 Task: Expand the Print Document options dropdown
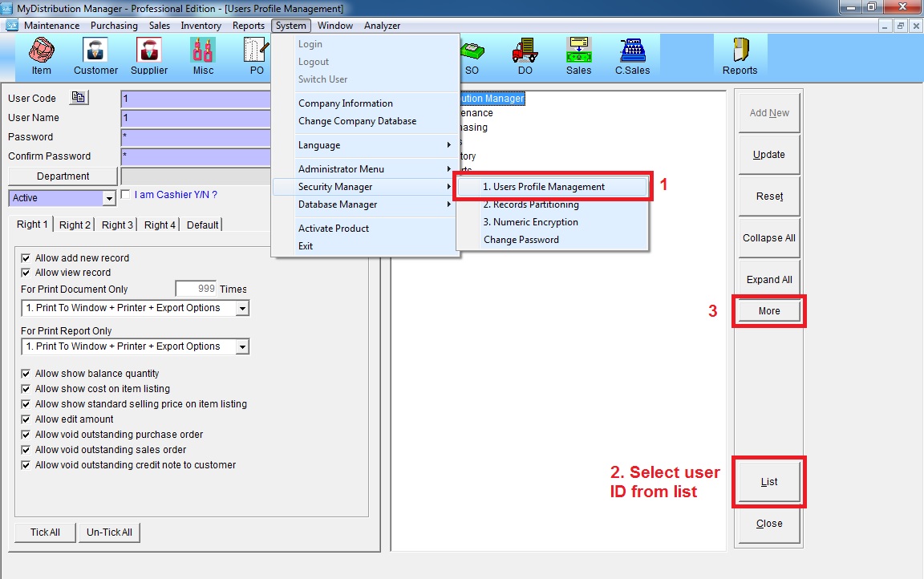(x=242, y=309)
